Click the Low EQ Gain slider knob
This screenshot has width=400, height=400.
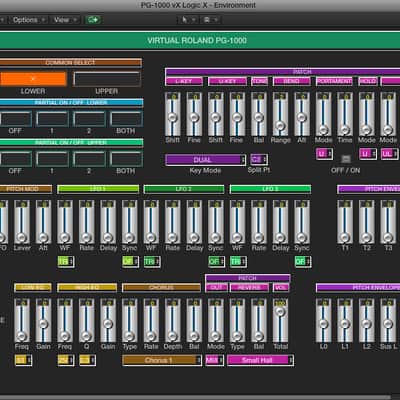(x=43, y=324)
